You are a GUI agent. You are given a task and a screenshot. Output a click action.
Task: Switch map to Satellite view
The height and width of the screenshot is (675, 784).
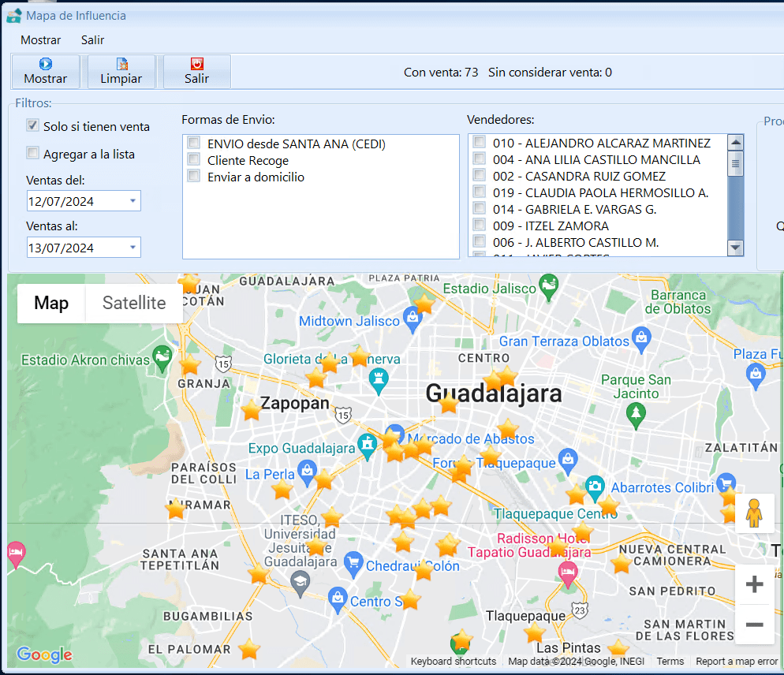(x=134, y=304)
